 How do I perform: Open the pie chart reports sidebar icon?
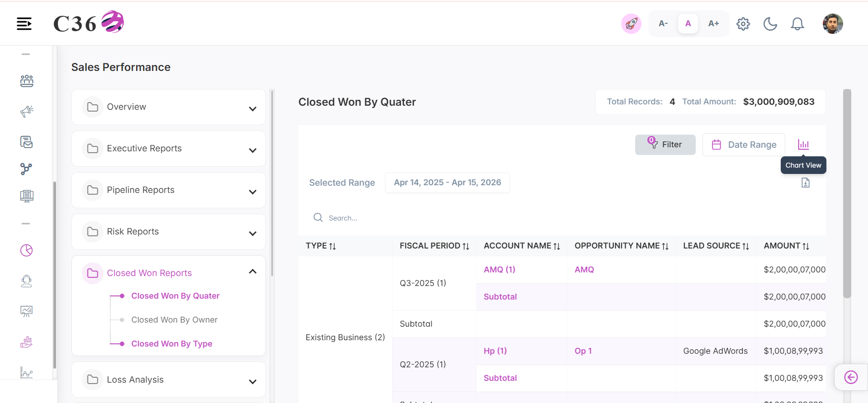click(27, 250)
